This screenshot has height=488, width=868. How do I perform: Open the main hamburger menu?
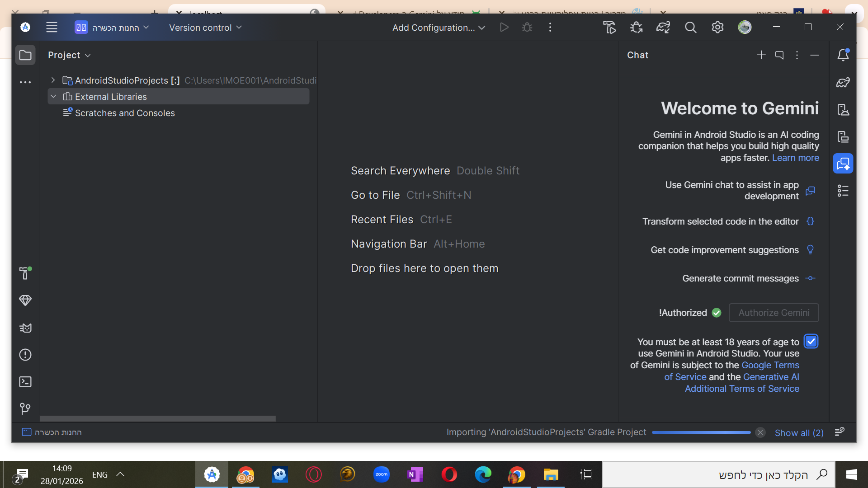click(52, 28)
